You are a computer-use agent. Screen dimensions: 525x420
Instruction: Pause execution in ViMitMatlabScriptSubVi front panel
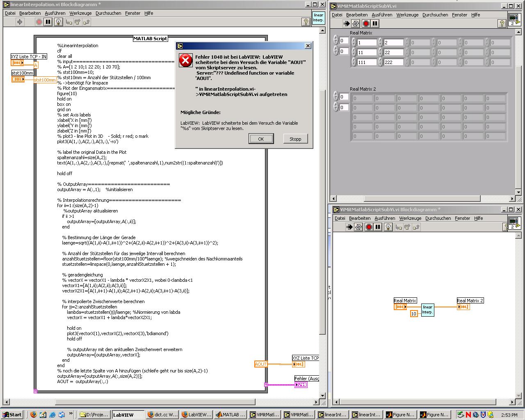[375, 24]
